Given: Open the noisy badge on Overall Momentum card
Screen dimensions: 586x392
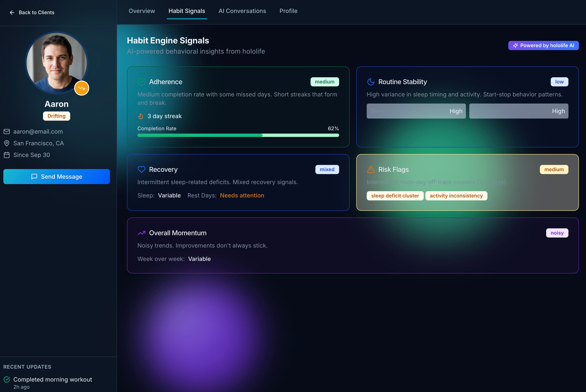Looking at the screenshot, I should 557,233.
